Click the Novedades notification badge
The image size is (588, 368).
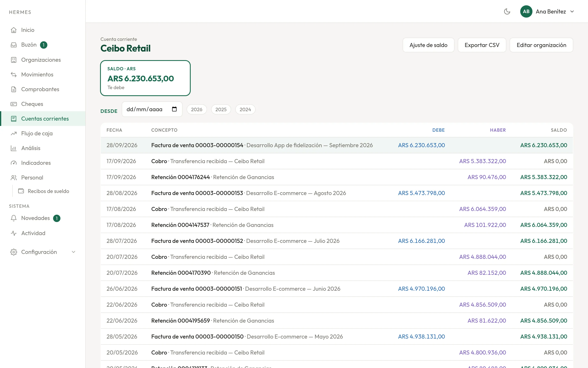(x=57, y=218)
